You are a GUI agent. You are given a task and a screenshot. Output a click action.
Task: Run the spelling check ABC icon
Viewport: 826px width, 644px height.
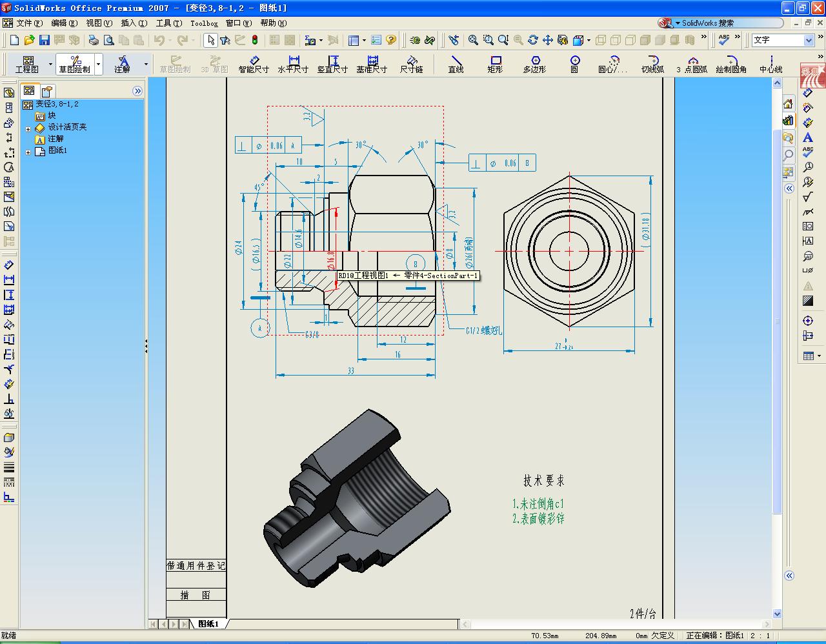(x=725, y=40)
